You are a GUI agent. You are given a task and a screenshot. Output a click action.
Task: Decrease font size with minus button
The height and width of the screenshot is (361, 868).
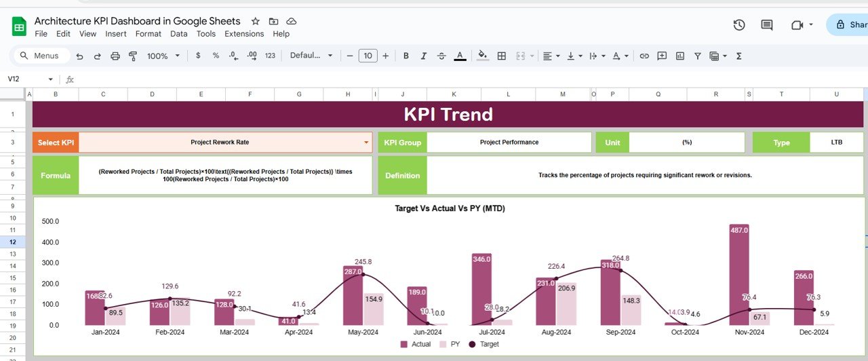pyautogui.click(x=350, y=56)
